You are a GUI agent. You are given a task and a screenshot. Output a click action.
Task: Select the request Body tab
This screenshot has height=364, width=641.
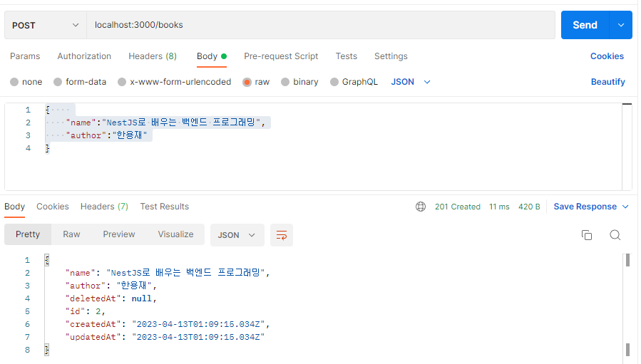point(211,56)
